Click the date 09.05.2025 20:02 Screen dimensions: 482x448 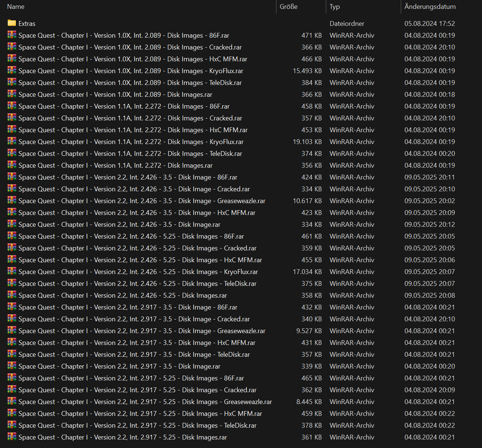click(430, 201)
